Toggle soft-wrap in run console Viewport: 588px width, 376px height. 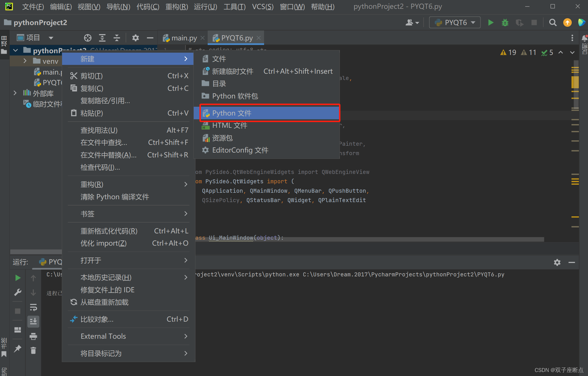(33, 307)
